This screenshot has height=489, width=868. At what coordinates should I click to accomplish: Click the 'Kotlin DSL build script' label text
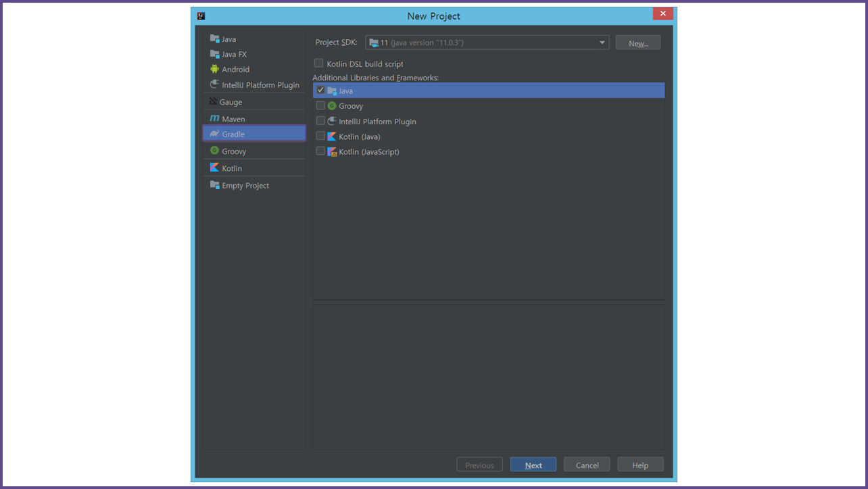(x=365, y=64)
